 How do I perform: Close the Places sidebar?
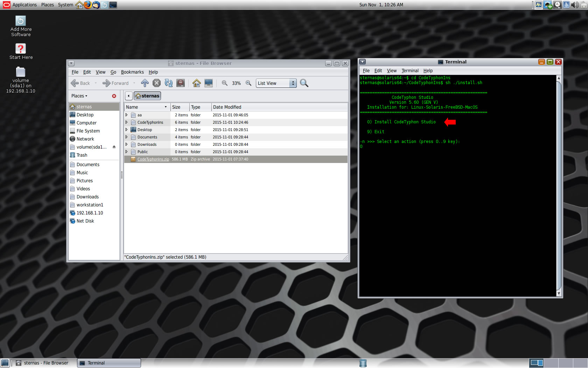114,96
